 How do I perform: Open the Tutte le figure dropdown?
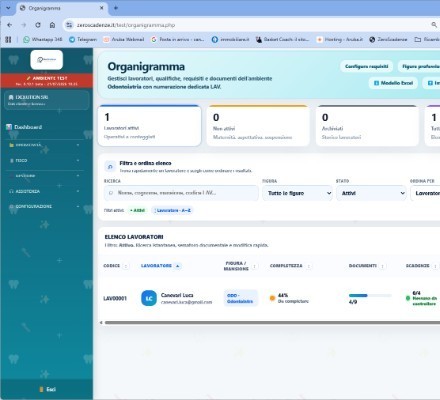(x=297, y=193)
